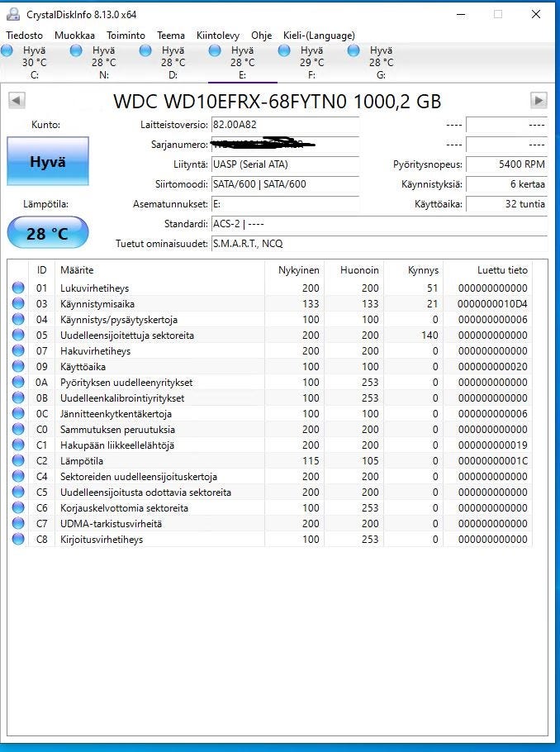
Task: Click raw value 0000000010D4
Action: click(x=492, y=303)
